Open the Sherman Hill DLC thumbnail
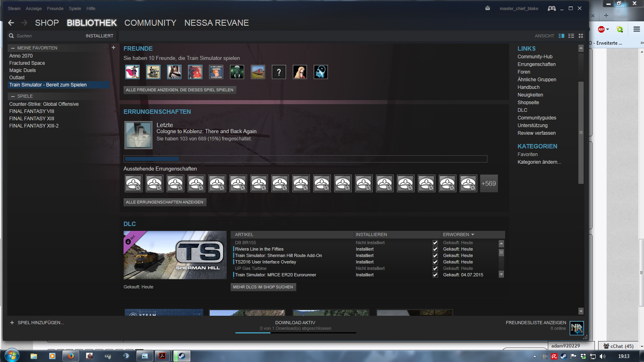 175,255
